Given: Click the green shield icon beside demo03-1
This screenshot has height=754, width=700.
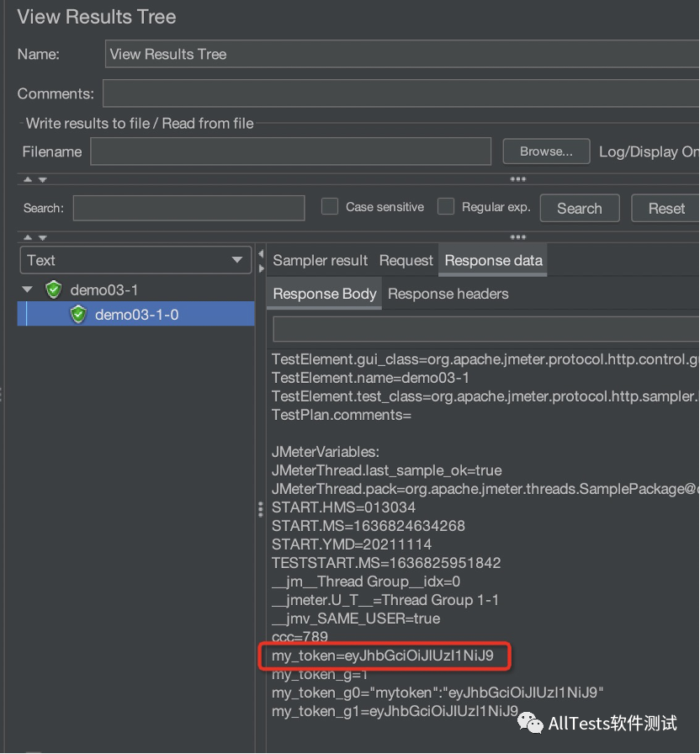Looking at the screenshot, I should [53, 289].
